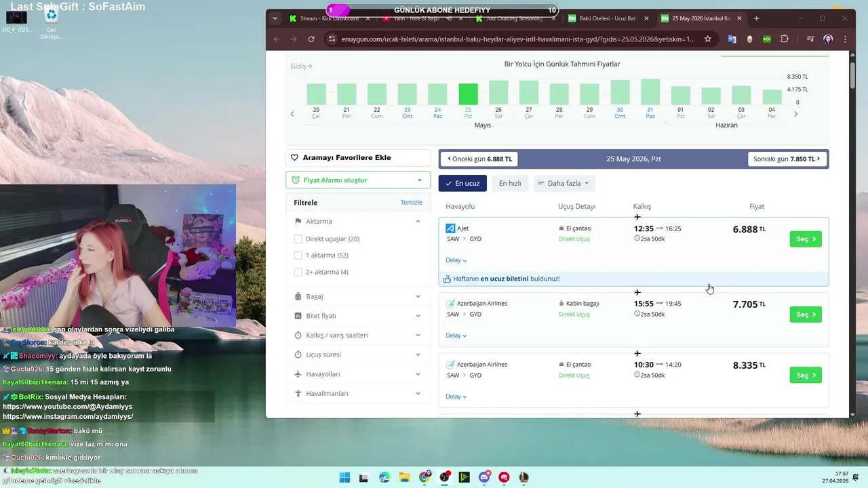
Task: Switch to OBS Studio in the taskbar
Action: 444,477
